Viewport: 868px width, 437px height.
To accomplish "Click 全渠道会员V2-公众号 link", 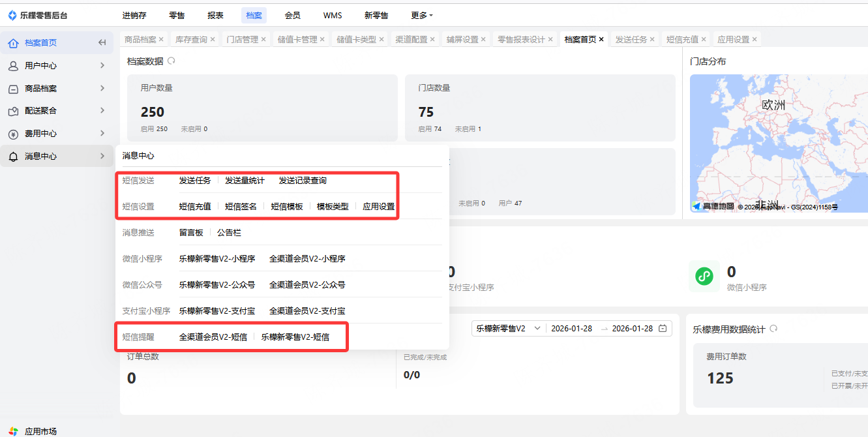I will coord(307,285).
